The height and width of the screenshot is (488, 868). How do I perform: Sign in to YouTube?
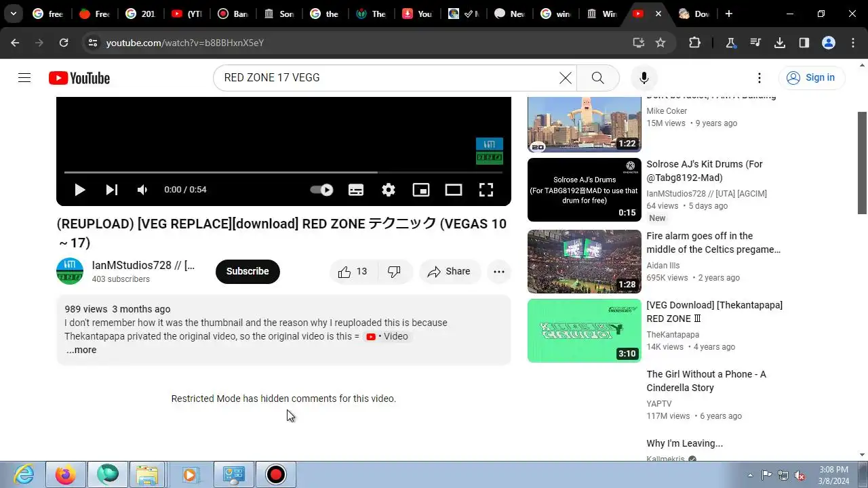(x=812, y=78)
